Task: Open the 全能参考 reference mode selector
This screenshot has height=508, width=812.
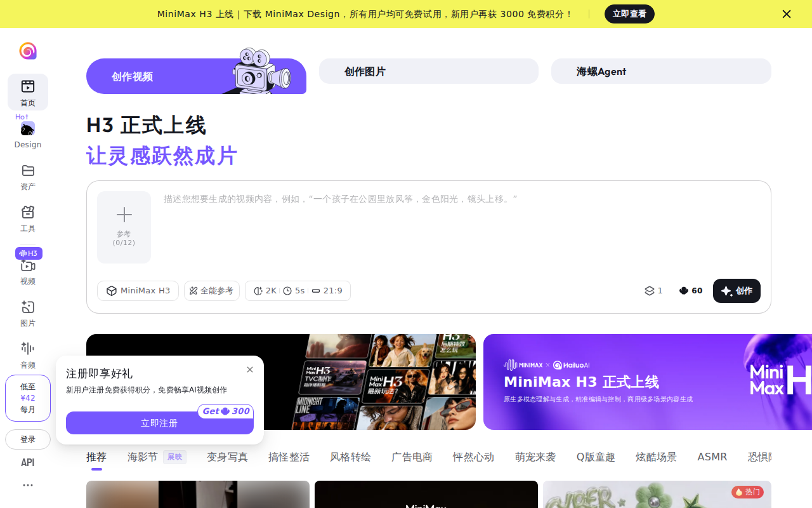Action: pos(212,291)
